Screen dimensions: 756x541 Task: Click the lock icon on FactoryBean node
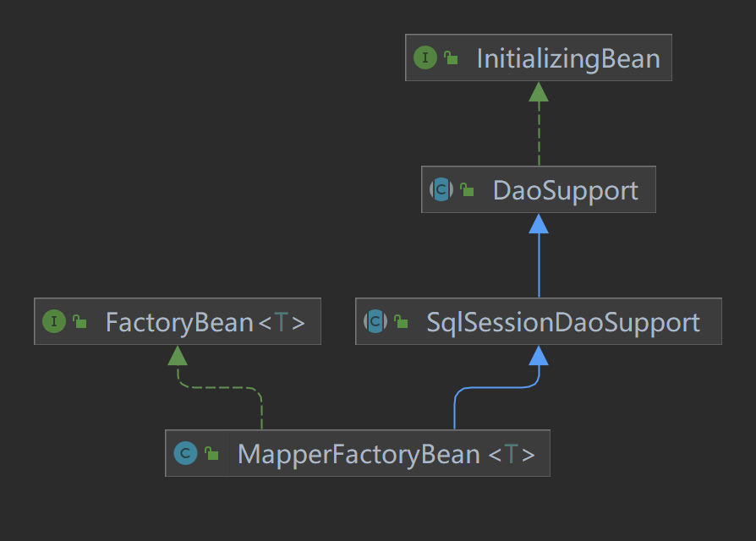click(79, 322)
